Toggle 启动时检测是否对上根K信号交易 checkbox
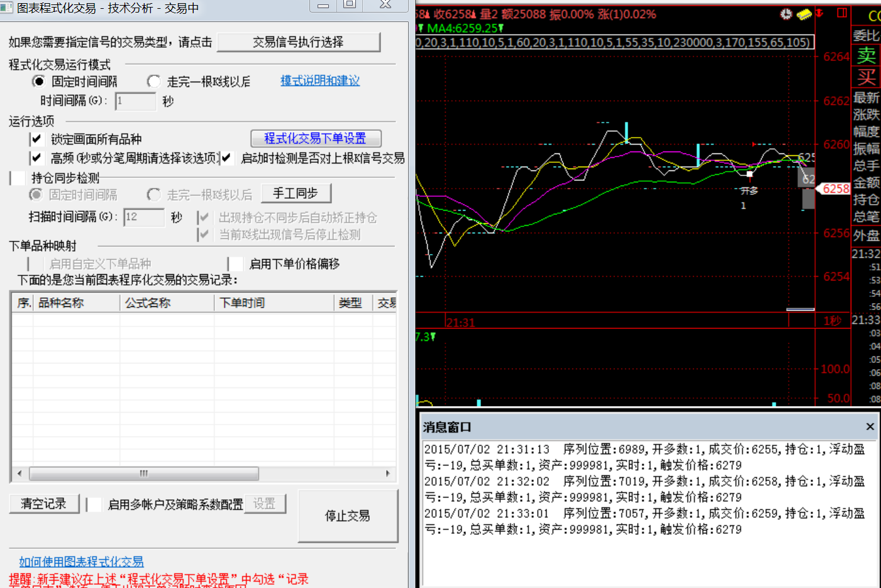881x588 pixels. [x=226, y=158]
